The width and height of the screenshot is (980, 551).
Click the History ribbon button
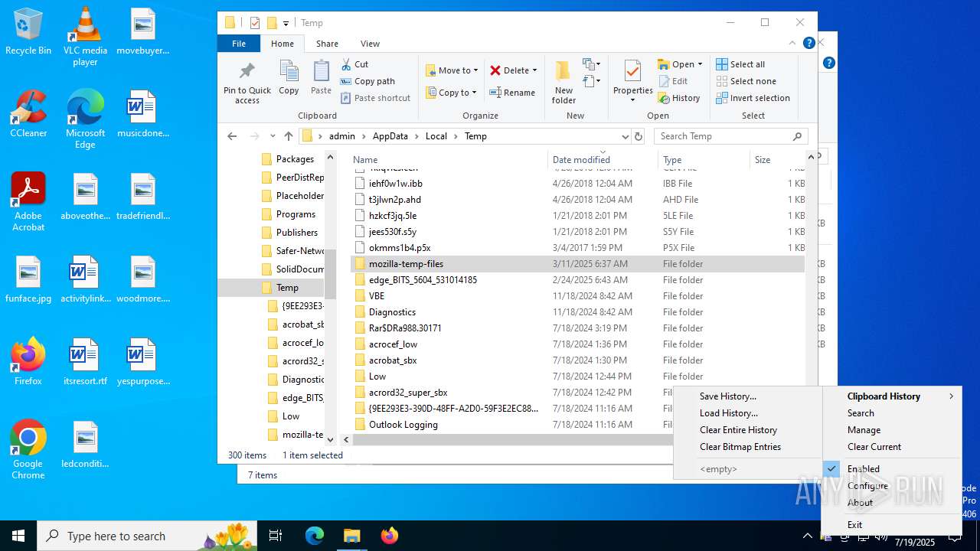coord(679,98)
